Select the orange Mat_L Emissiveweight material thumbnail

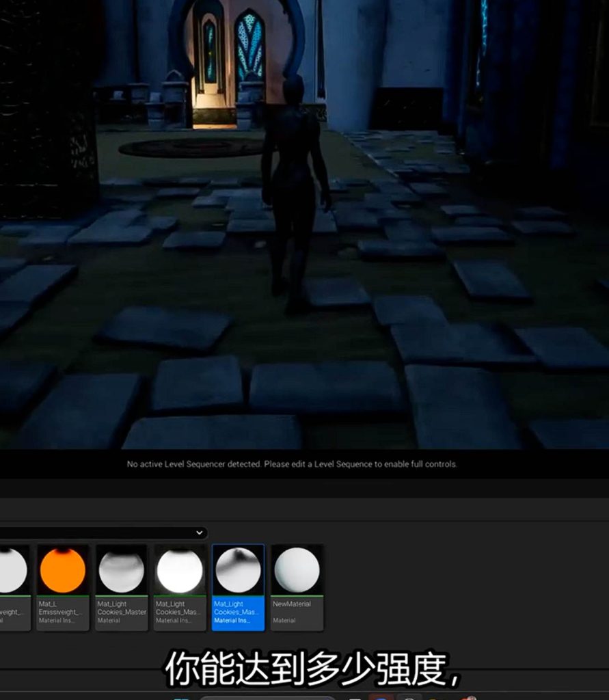pyautogui.click(x=63, y=571)
